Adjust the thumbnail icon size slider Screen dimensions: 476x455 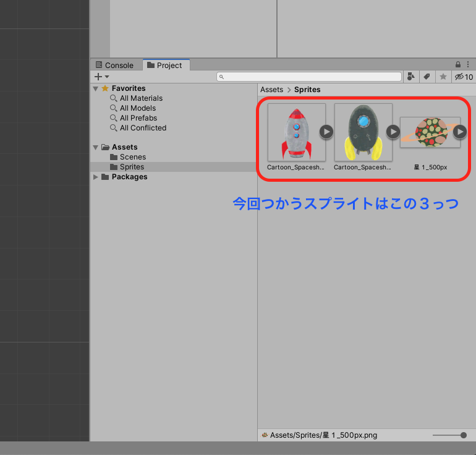click(x=463, y=435)
